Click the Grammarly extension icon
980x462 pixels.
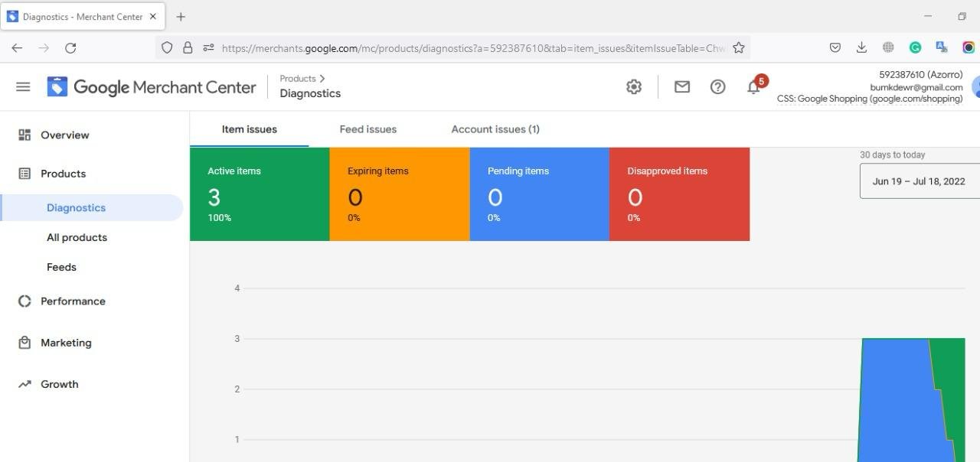pyautogui.click(x=915, y=47)
